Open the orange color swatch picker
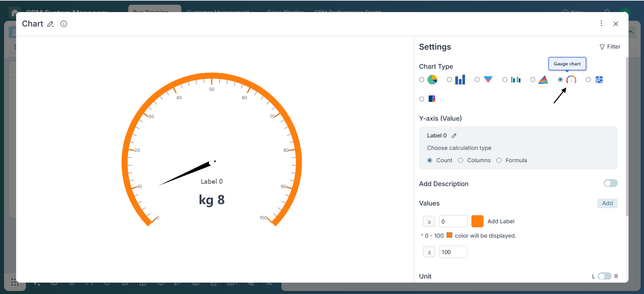Viewport: 644px width, 294px height. (x=477, y=221)
